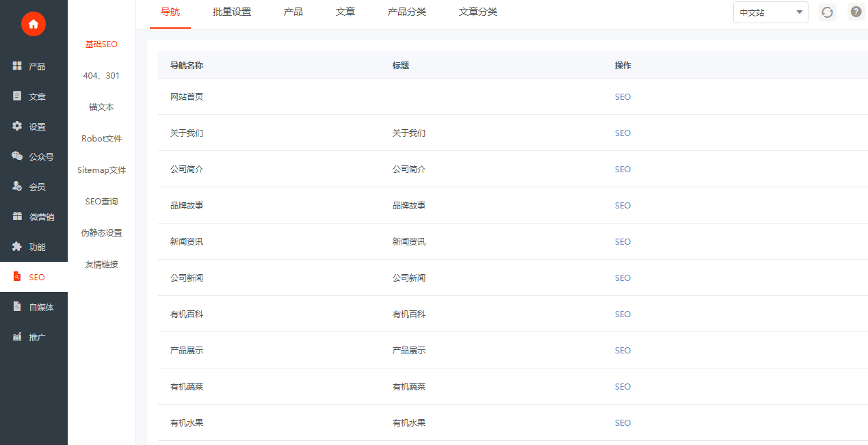Click the 公众号 WeChat icon
Viewport: 868px width, 445px height.
(x=17, y=156)
